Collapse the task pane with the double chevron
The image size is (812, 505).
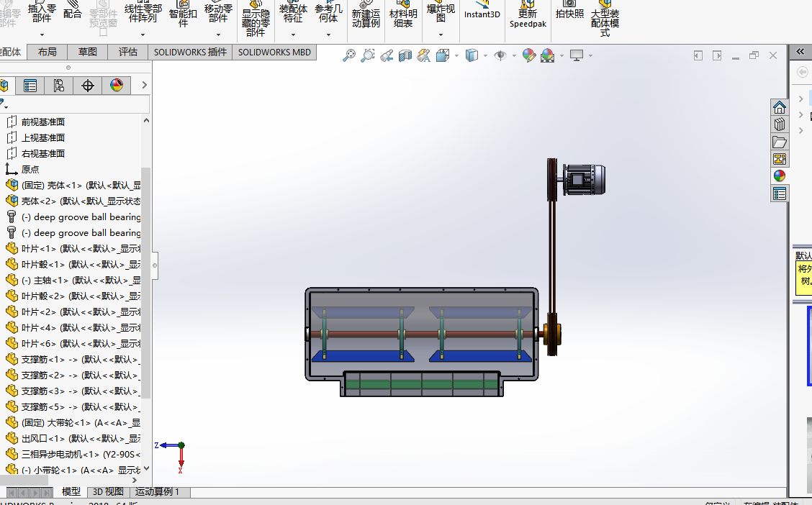tap(800, 51)
